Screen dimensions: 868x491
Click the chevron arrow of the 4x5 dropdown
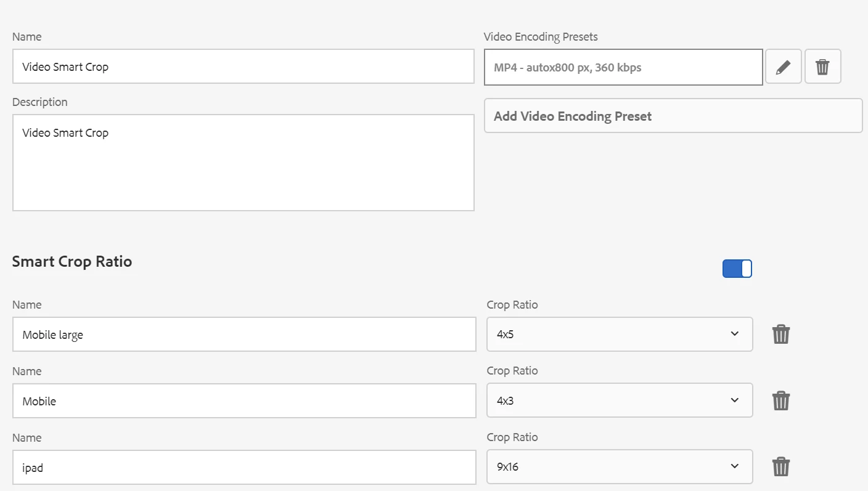point(734,334)
